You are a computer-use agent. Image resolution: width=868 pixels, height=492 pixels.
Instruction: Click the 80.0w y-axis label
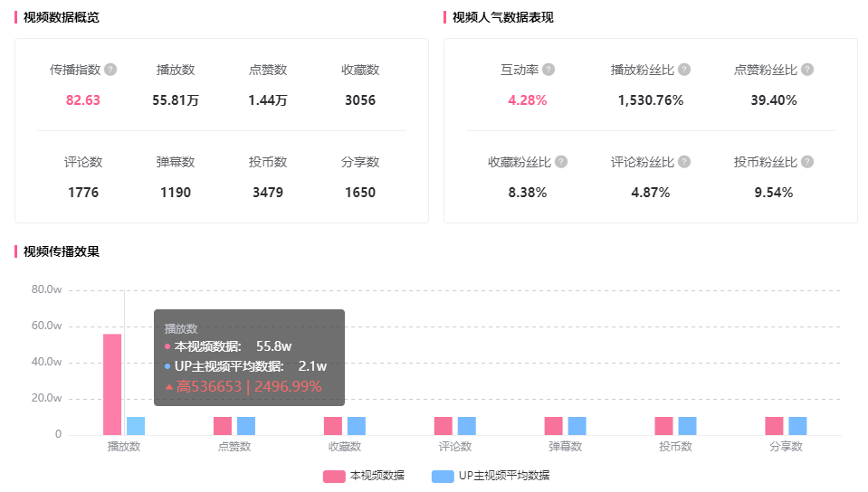click(x=46, y=289)
